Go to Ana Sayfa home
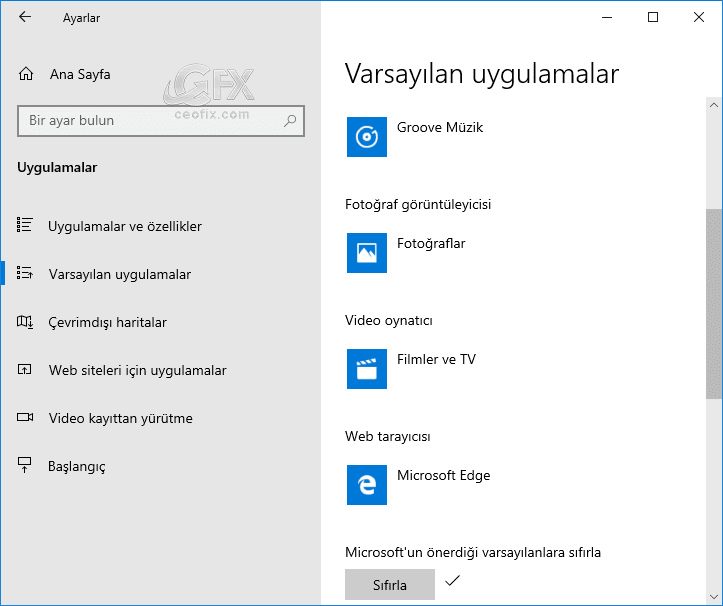723x606 pixels. tap(80, 74)
